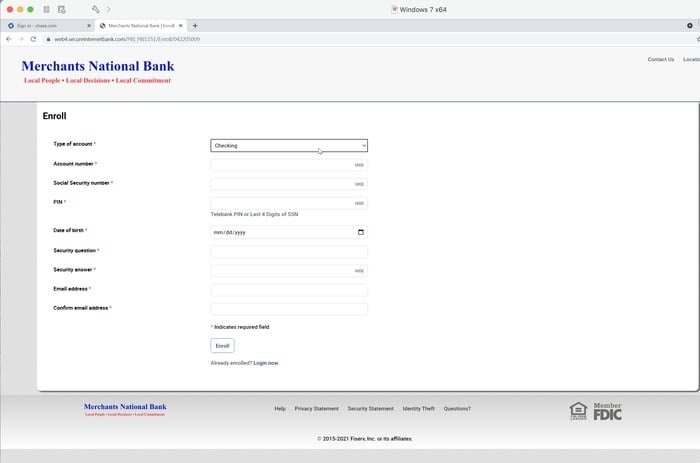700x463 pixels.
Task: Open a new browser tab with plus
Action: pyautogui.click(x=195, y=25)
